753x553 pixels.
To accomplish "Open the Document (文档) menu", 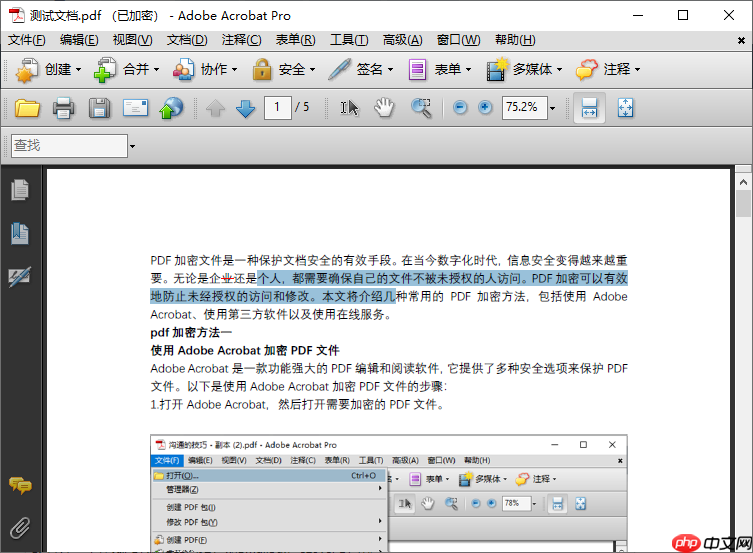I will (187, 40).
